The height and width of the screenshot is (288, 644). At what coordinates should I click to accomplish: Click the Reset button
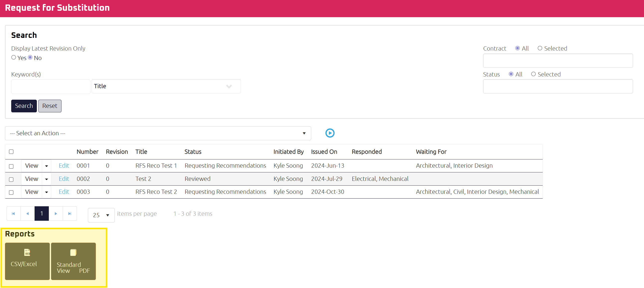[50, 106]
